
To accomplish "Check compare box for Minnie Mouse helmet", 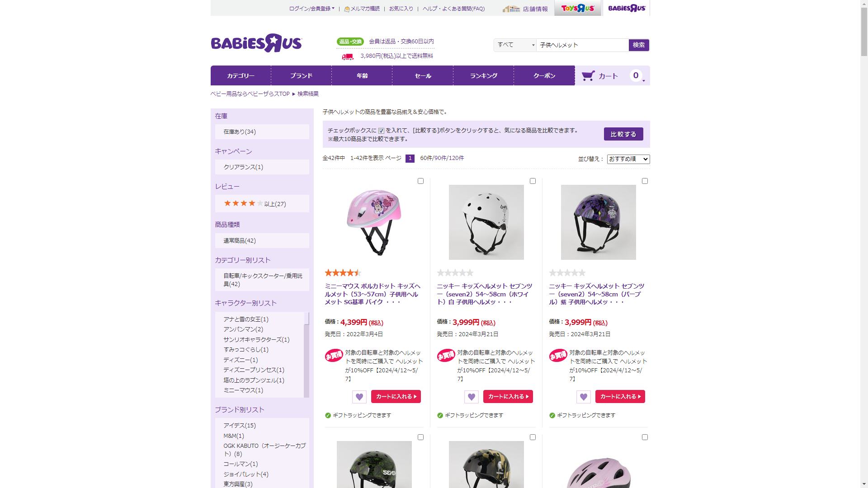I will click(x=420, y=181).
